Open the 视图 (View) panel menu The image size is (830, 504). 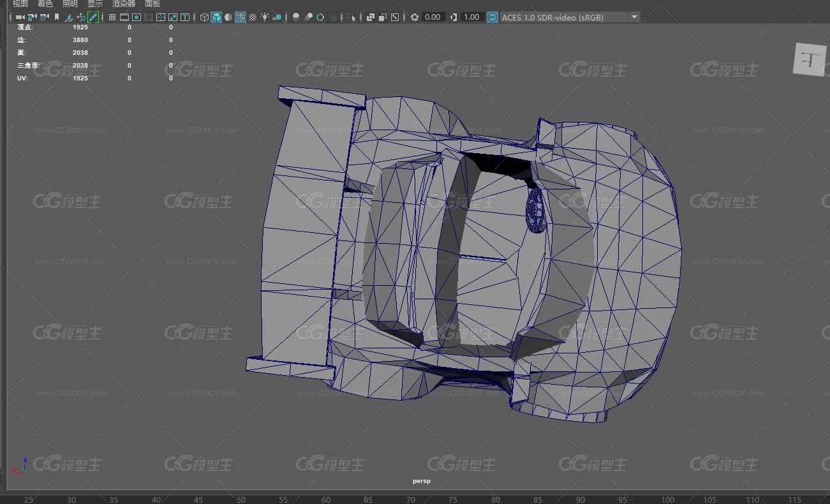coord(20,4)
